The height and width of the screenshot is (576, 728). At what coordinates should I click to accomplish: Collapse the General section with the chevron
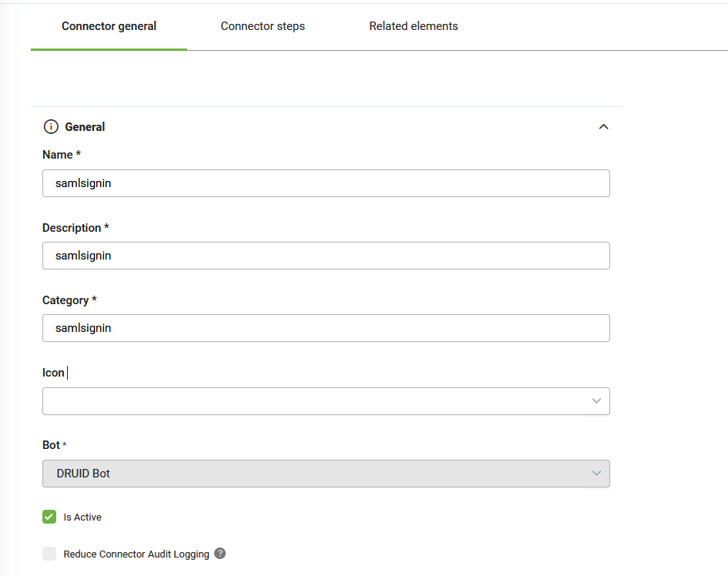(x=603, y=127)
